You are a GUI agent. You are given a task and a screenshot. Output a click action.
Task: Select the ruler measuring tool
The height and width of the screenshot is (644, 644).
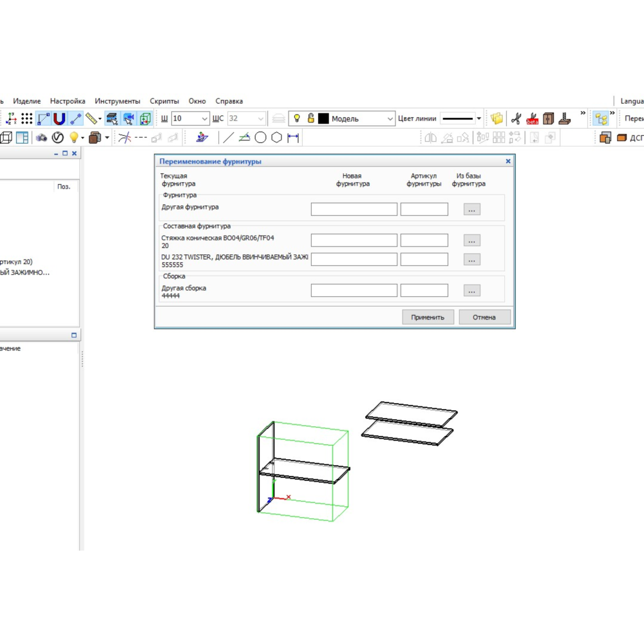point(92,118)
